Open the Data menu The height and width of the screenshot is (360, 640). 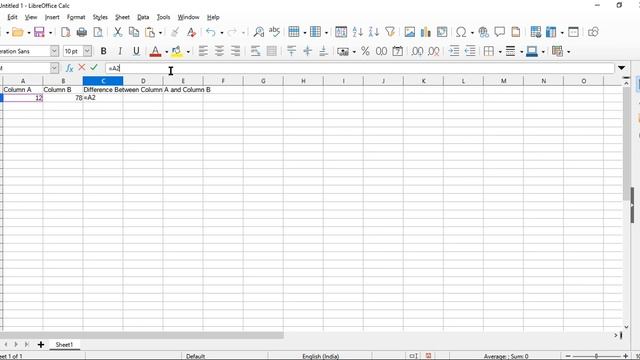click(143, 17)
